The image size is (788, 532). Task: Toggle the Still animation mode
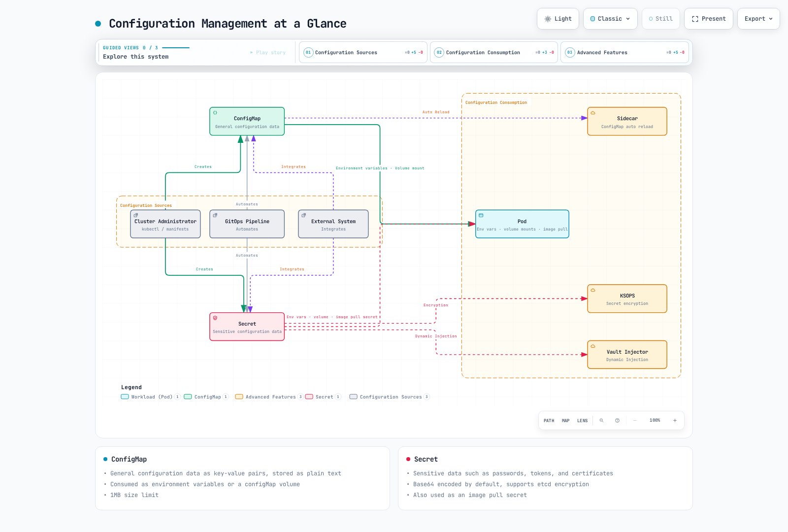coord(661,19)
